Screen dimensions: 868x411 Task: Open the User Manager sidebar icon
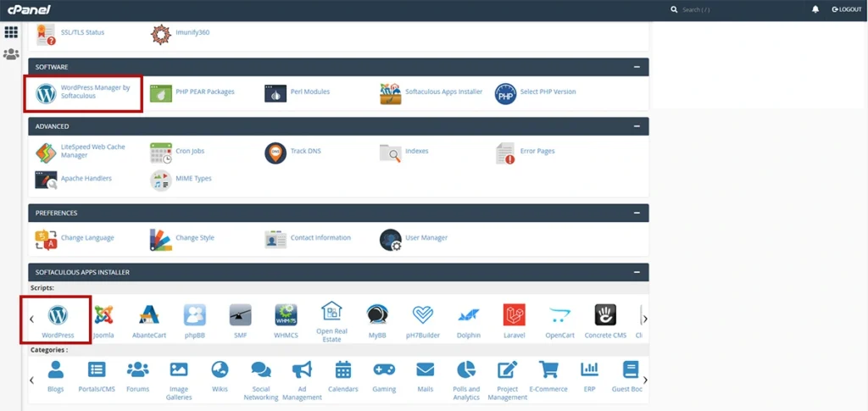pos(11,54)
